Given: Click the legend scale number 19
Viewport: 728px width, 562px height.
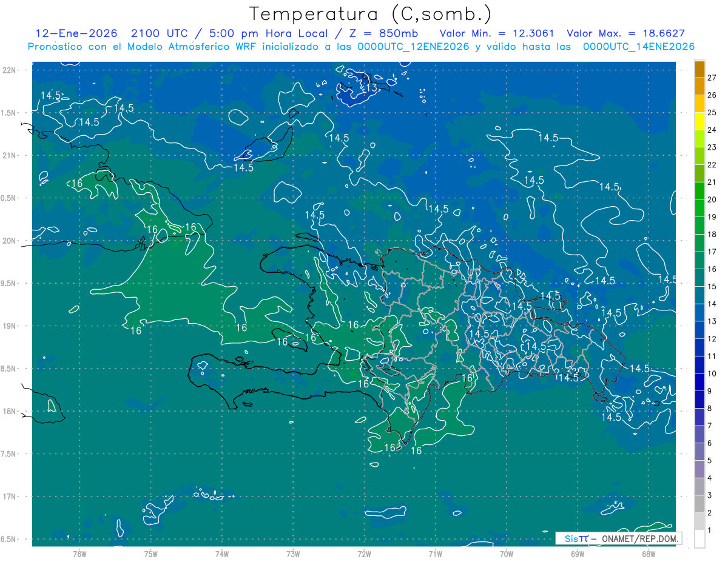Looking at the screenshot, I should coord(712,217).
